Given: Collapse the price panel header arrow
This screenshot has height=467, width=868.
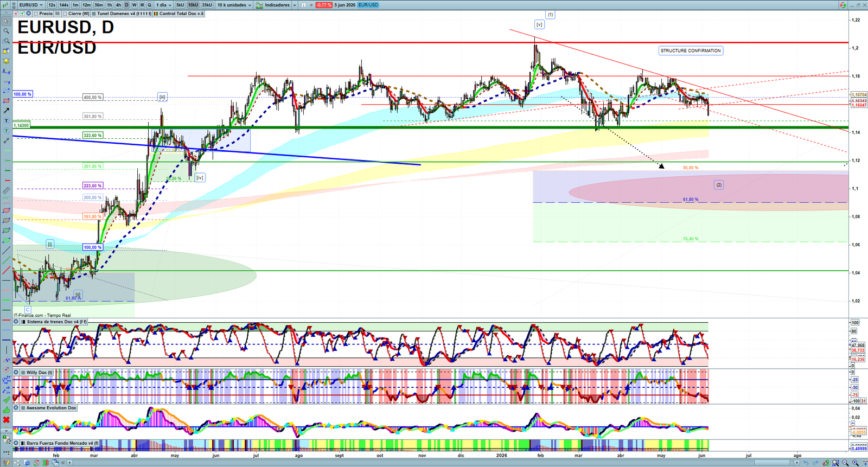Looking at the screenshot, I should (x=6, y=13).
